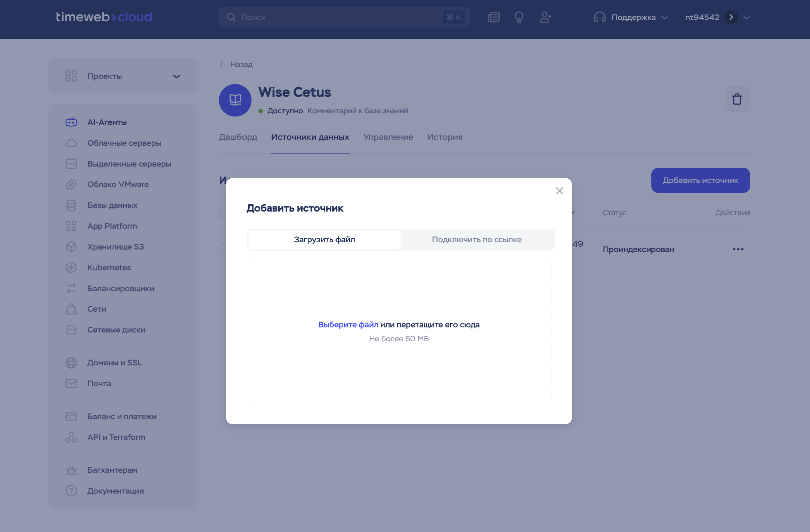Screen dimensions: 810x532
Task: Open Хранилище S3 sidebar item
Action: point(115,247)
